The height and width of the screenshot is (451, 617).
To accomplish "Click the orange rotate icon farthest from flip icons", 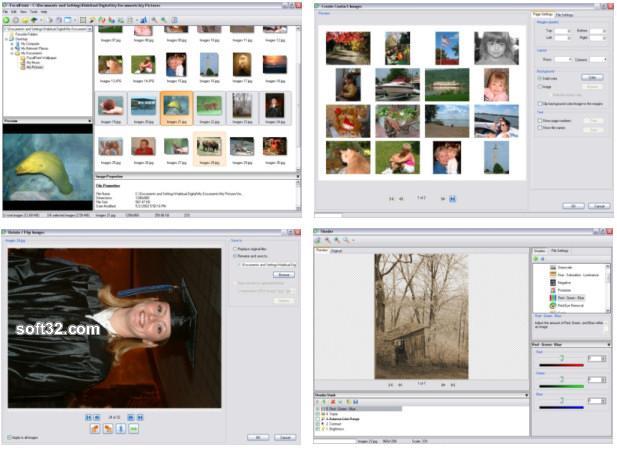I will pyautogui.click(x=95, y=429).
